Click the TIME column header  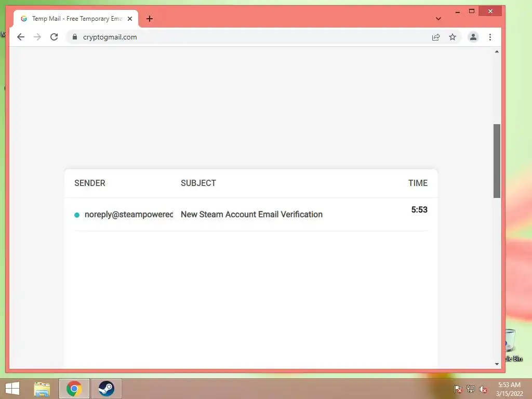418,183
